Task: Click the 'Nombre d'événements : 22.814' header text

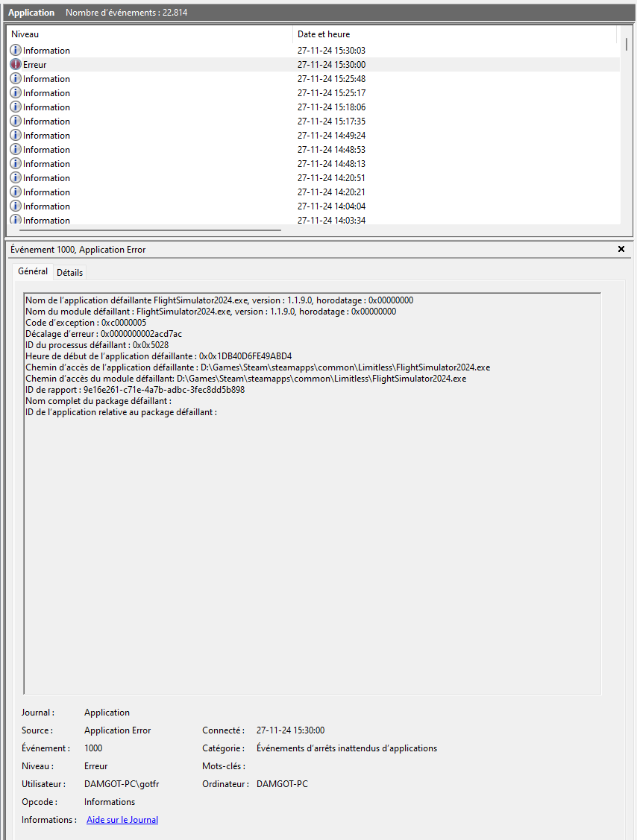Action: coord(127,13)
